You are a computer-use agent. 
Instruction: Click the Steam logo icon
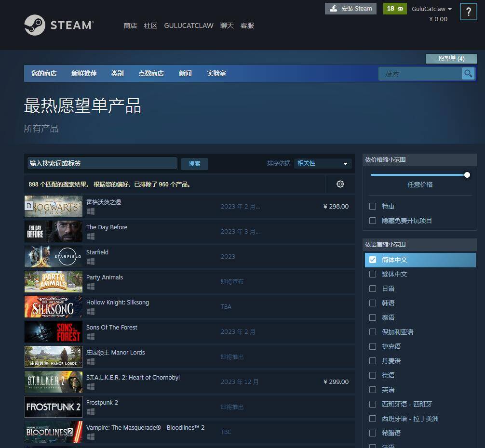click(35, 25)
